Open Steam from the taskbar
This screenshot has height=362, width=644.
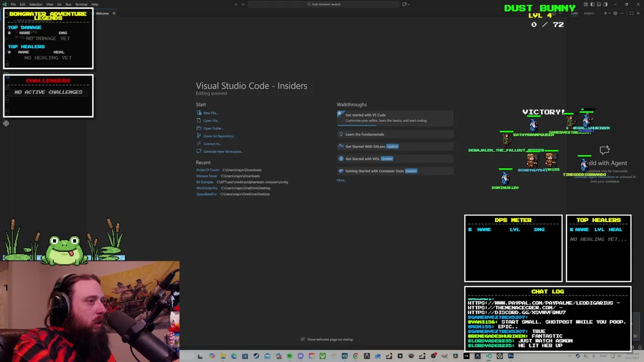(256, 356)
